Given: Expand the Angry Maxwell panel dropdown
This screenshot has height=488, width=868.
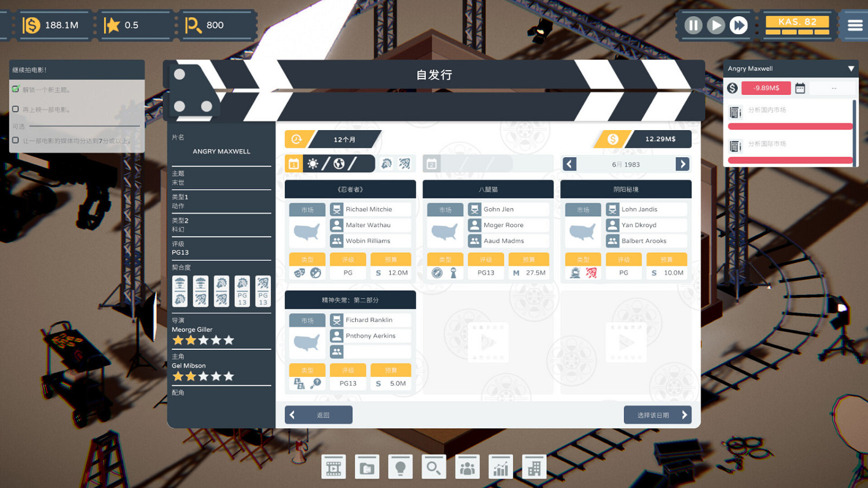Looking at the screenshot, I should coord(852,68).
